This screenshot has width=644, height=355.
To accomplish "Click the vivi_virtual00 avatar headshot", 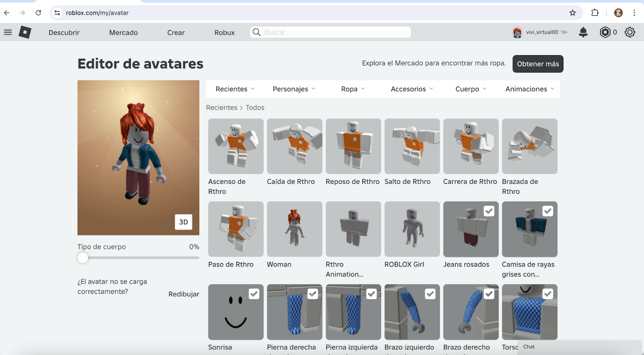I will pos(517,32).
